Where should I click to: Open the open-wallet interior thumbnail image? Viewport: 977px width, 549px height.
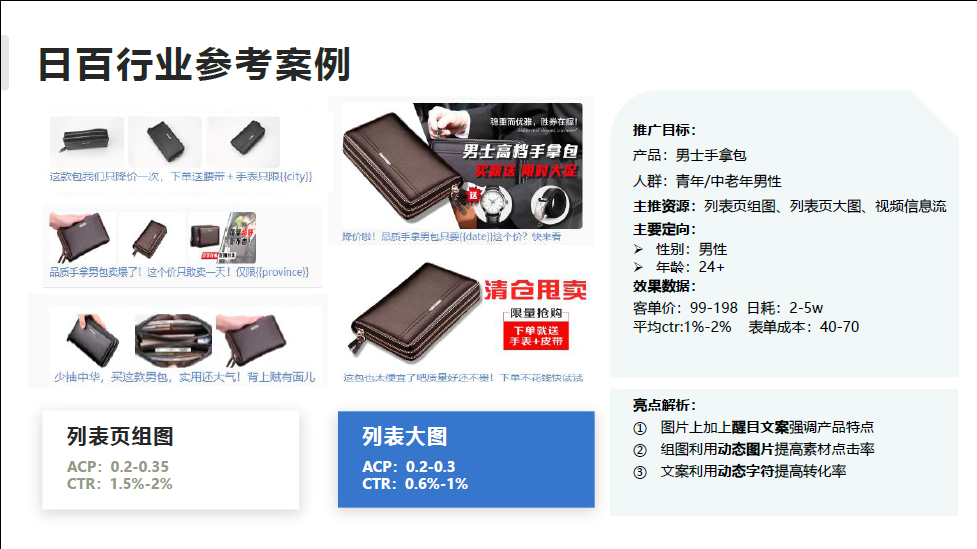click(173, 340)
